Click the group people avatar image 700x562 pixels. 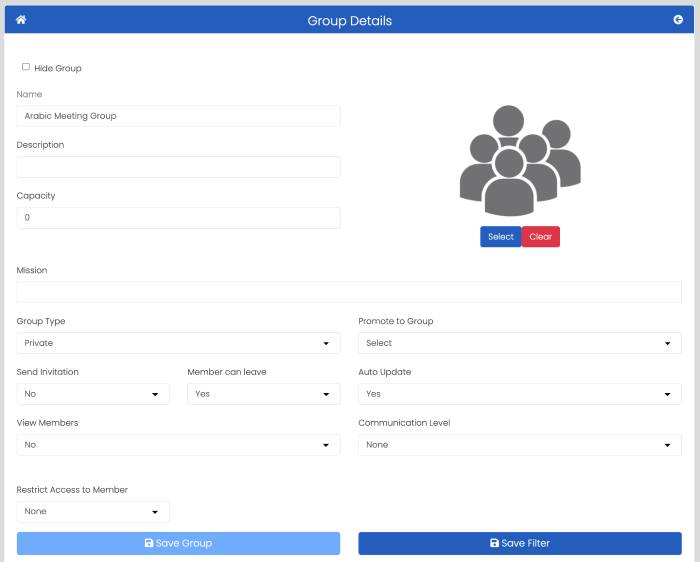pyautogui.click(x=520, y=161)
